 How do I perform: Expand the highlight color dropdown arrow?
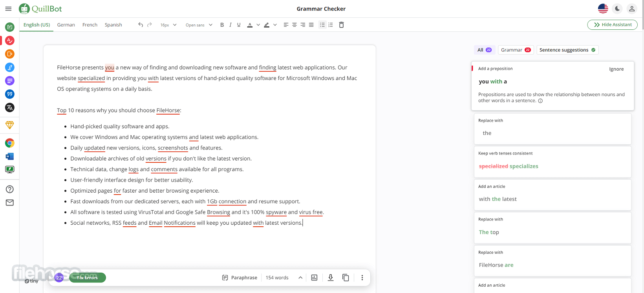[x=275, y=25]
